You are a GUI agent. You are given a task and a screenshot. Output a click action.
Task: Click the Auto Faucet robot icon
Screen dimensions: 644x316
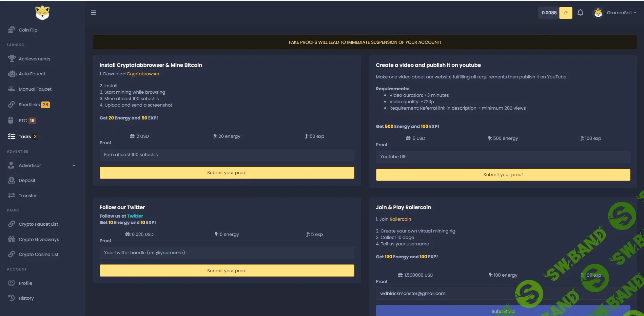point(12,74)
